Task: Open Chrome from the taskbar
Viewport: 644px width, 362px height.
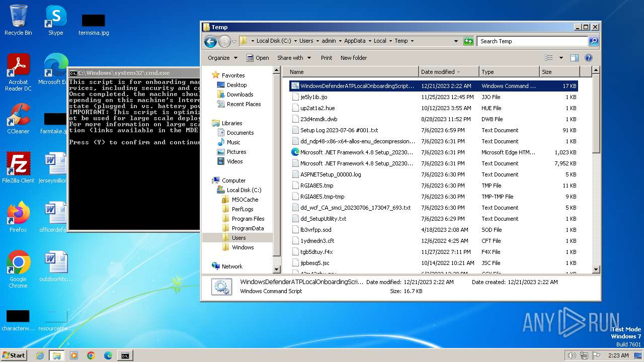Action: point(91,355)
